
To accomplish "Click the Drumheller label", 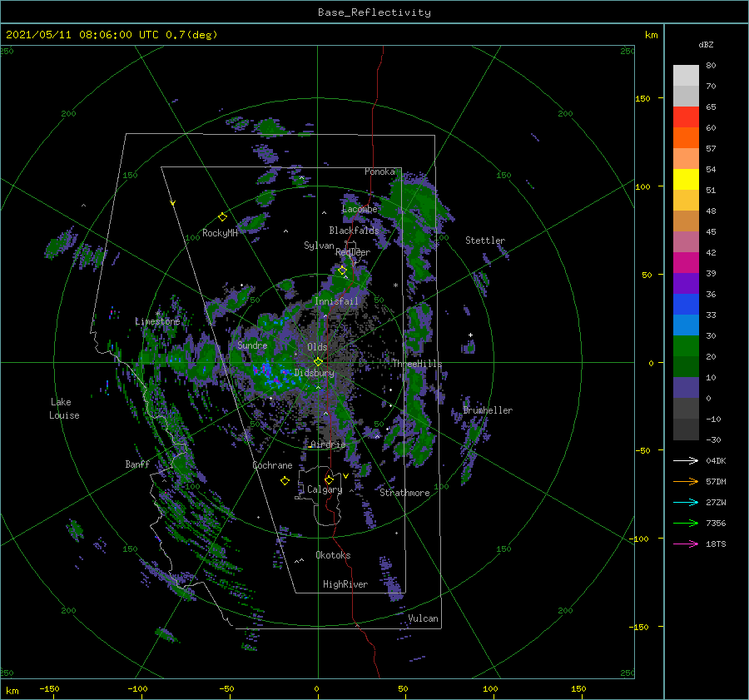I will tap(488, 410).
